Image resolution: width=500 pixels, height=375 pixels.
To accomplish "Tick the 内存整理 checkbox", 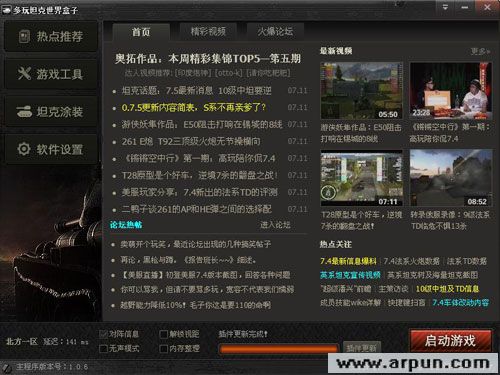I will pos(164,349).
